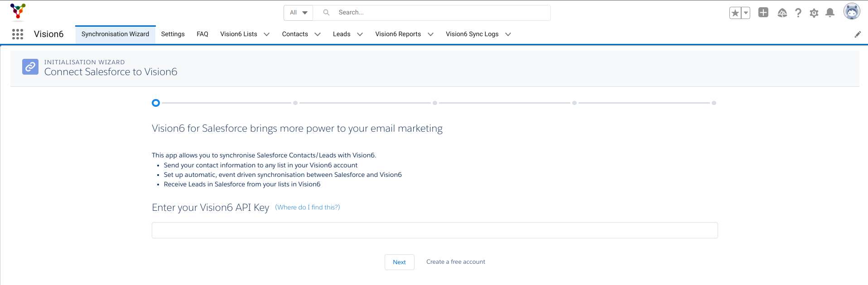Open the App Launcher grid icon
The width and height of the screenshot is (868, 285).
[x=18, y=34]
